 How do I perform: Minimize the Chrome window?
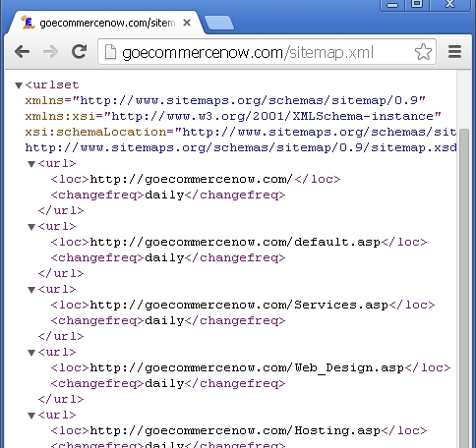click(x=392, y=4)
